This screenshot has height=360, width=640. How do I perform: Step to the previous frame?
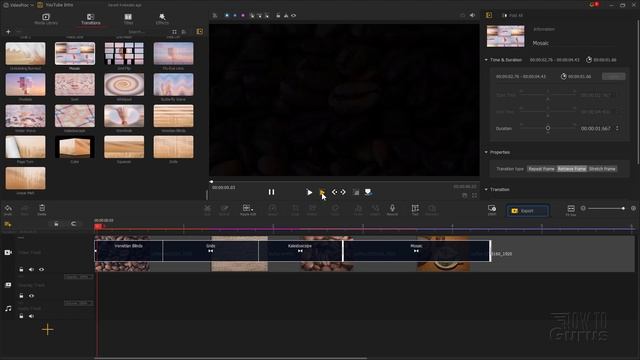point(335,192)
